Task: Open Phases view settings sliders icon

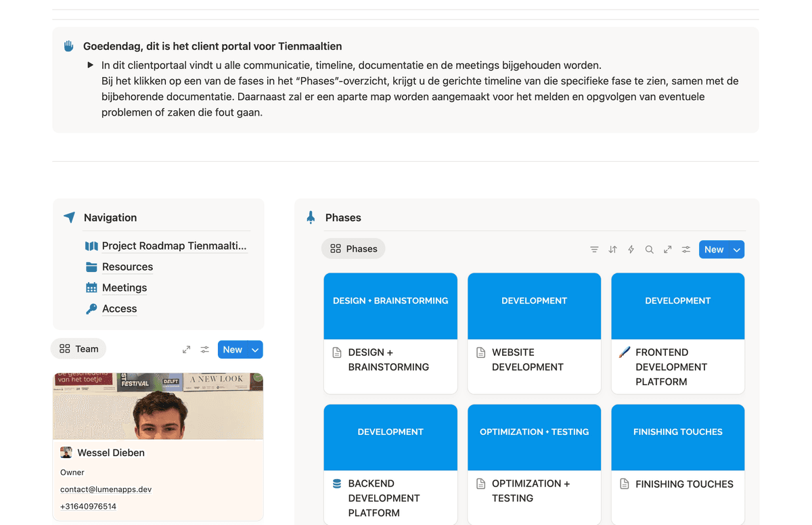Action: click(x=686, y=250)
